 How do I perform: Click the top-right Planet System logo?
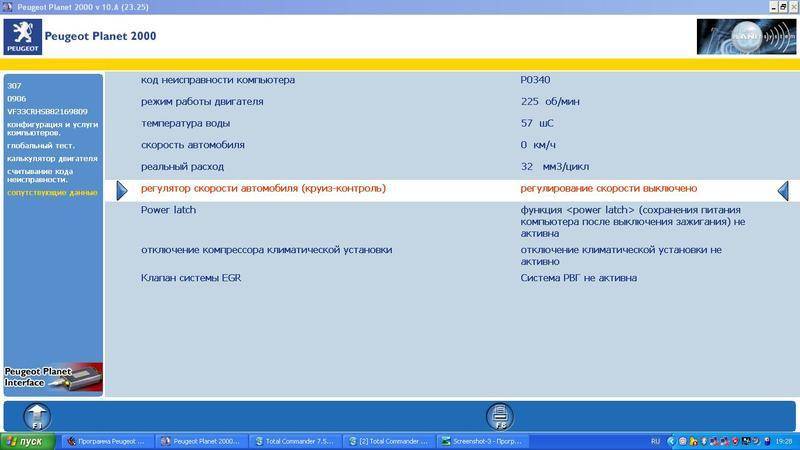point(744,36)
